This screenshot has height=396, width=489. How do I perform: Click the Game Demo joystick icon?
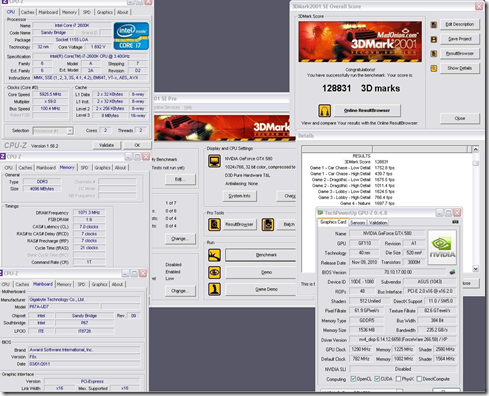[x=214, y=289]
